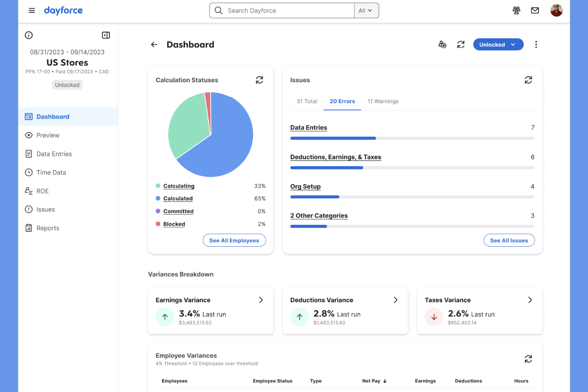
Task: Click the Dayforce logo
Action: coord(63,10)
